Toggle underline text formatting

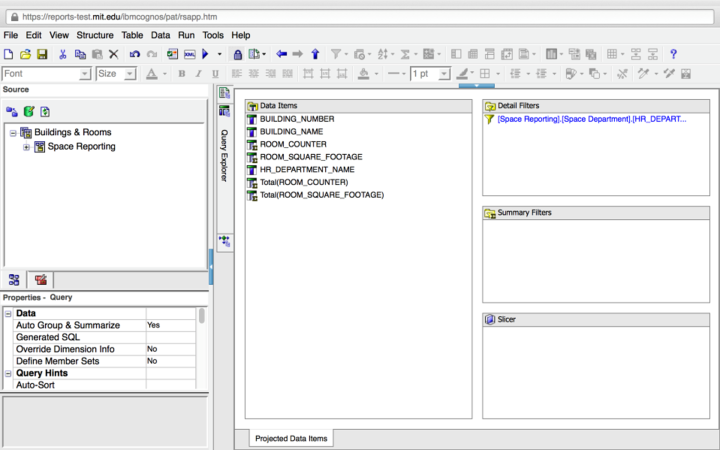tap(213, 74)
